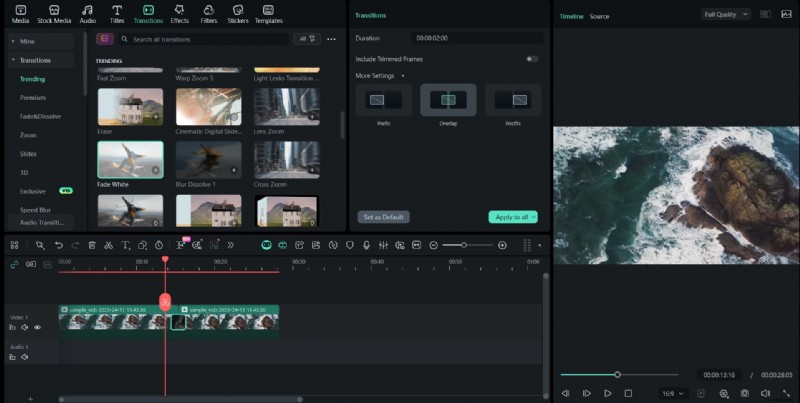Click the Set as Default button

click(383, 217)
